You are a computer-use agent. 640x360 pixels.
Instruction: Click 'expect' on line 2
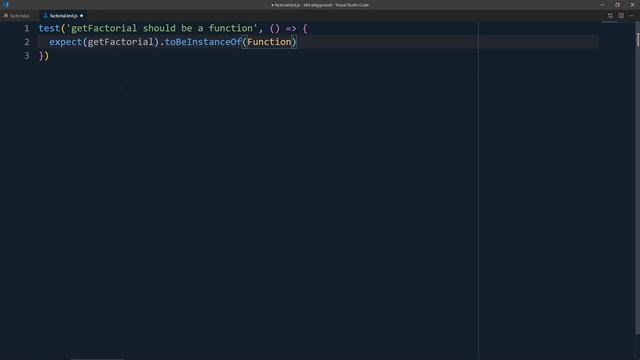(66, 42)
